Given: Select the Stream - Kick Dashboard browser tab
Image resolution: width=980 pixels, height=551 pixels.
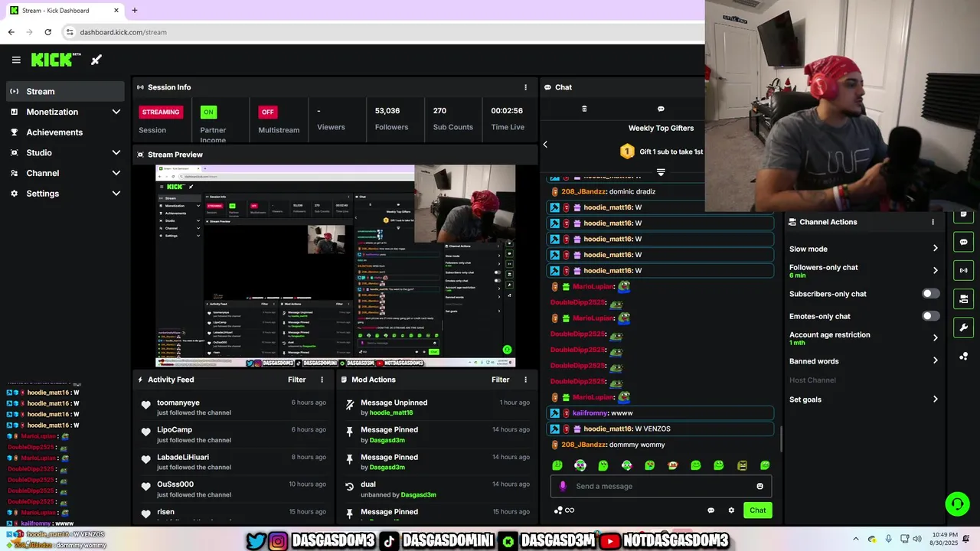Looking at the screenshot, I should pos(64,11).
